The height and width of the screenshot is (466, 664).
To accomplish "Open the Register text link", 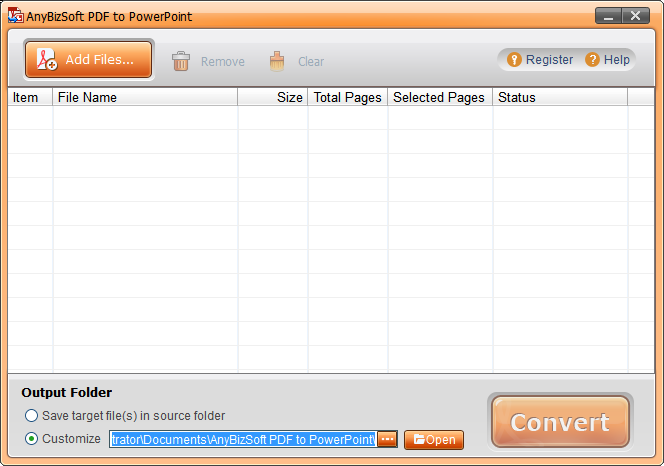I will pyautogui.click(x=549, y=60).
